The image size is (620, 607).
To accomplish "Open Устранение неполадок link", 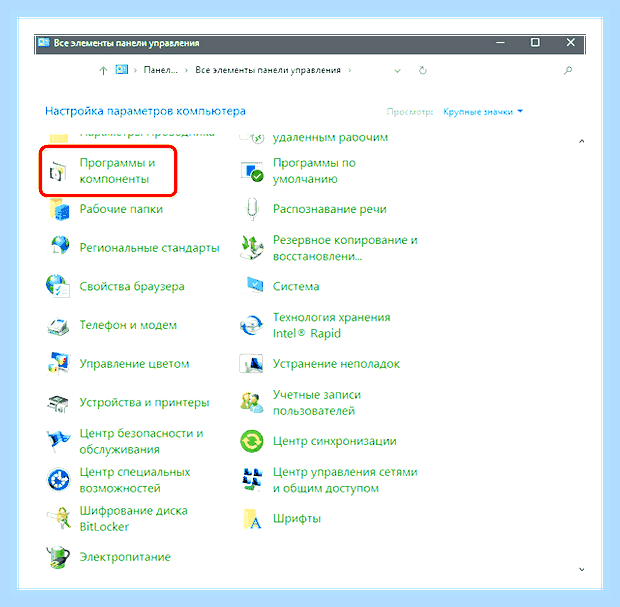I will point(336,364).
